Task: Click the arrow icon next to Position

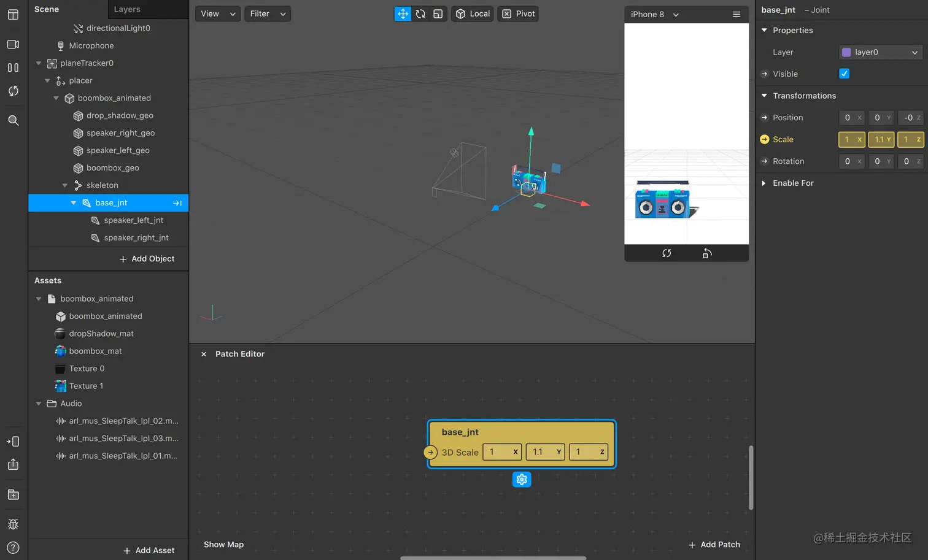Action: pos(764,118)
